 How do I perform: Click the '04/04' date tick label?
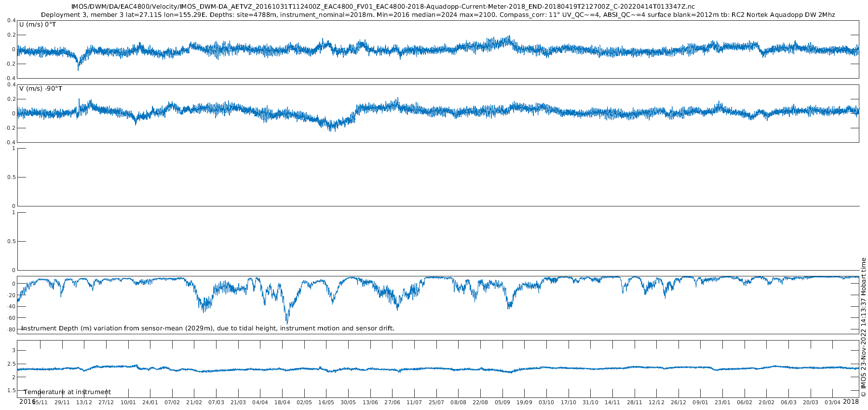click(x=260, y=402)
